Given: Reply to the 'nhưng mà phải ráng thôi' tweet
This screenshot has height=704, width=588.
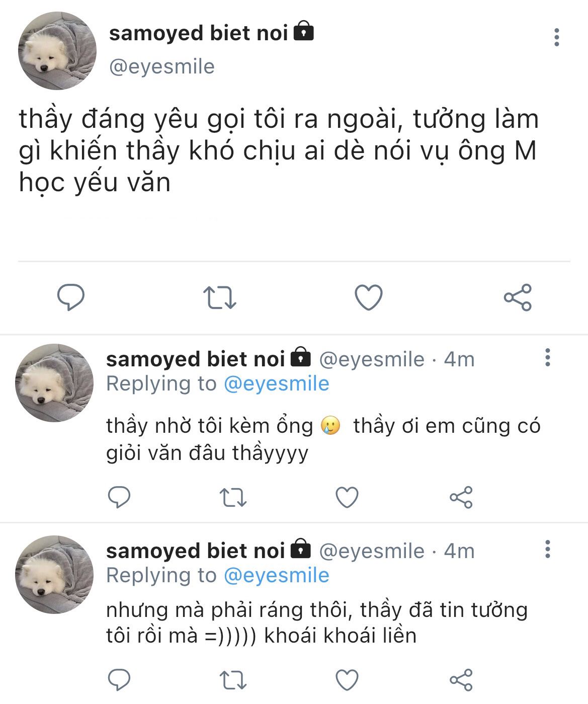Looking at the screenshot, I should click(119, 680).
